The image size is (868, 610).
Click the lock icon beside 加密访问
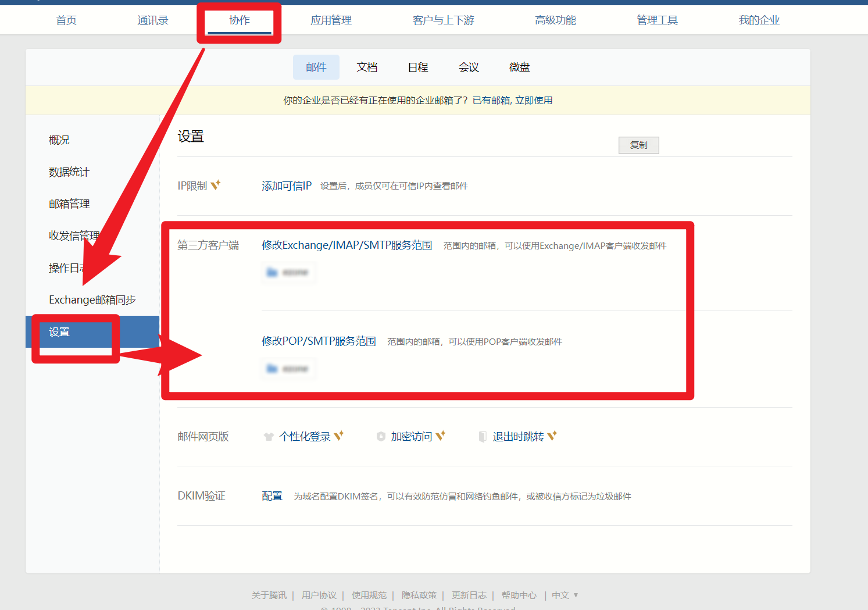pyautogui.click(x=381, y=436)
